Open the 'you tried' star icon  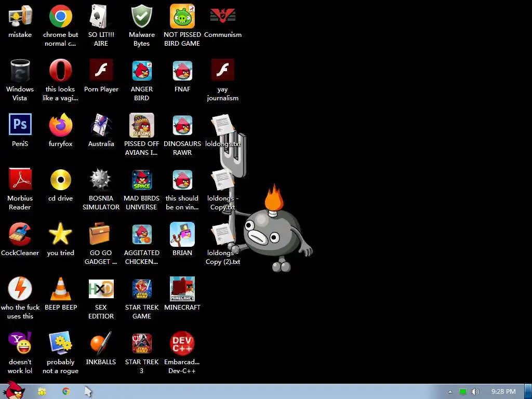pos(60,234)
